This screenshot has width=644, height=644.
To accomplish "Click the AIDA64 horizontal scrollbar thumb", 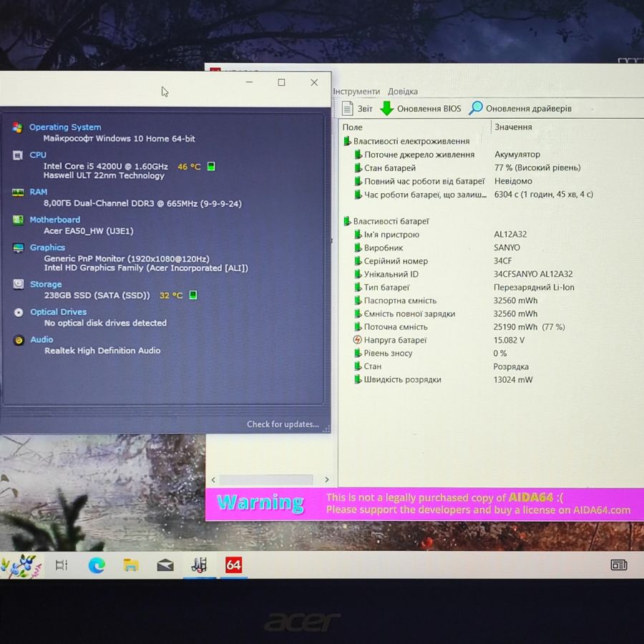I will pyautogui.click(x=265, y=479).
